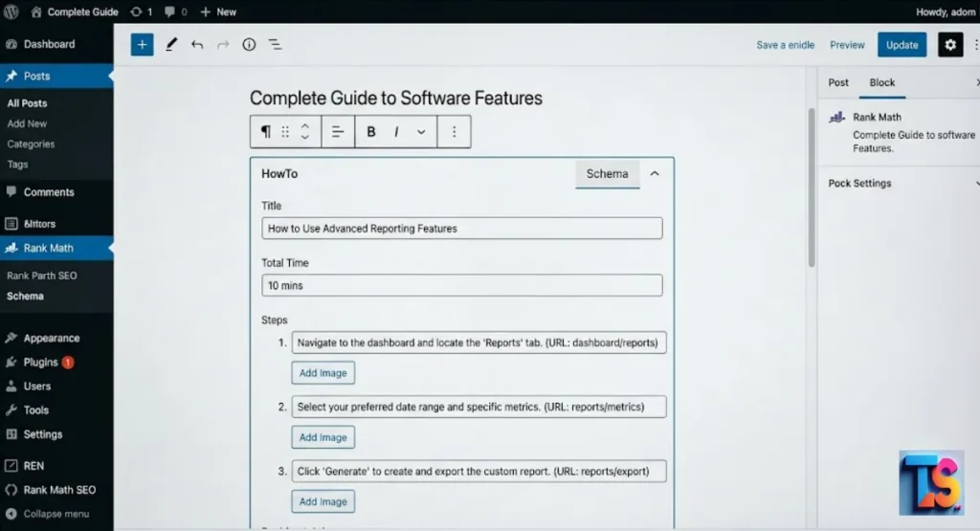Click All Posts submenu link
Viewport: 980px width, 531px height.
27,103
